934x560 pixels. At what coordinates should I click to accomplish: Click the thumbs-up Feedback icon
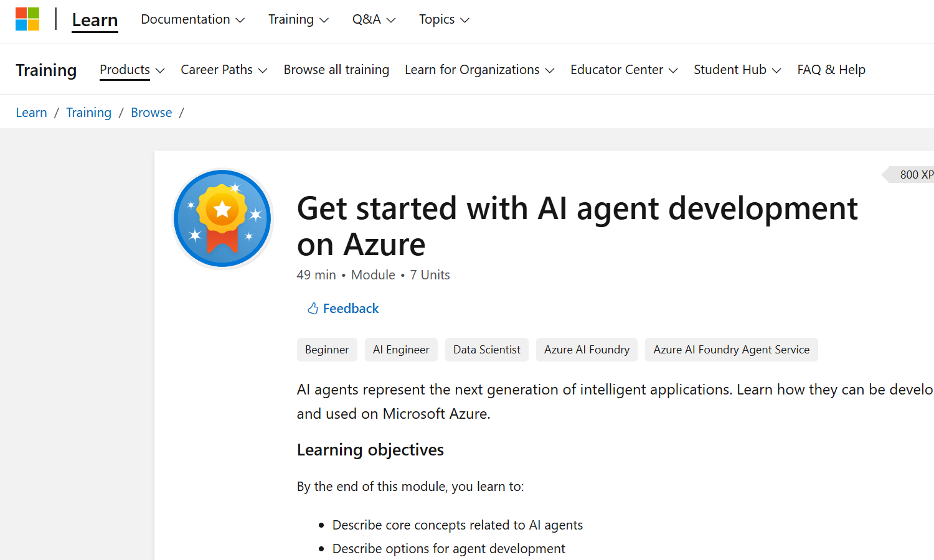pyautogui.click(x=313, y=309)
